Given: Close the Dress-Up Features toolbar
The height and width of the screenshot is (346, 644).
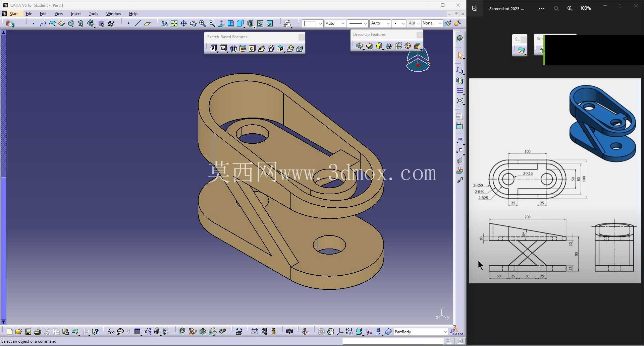Looking at the screenshot, I should 419,35.
